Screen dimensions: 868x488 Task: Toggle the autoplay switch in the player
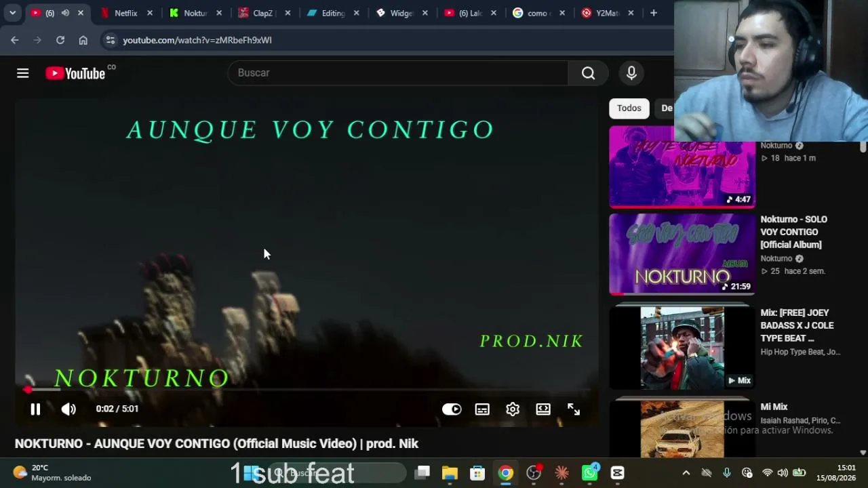tap(452, 409)
